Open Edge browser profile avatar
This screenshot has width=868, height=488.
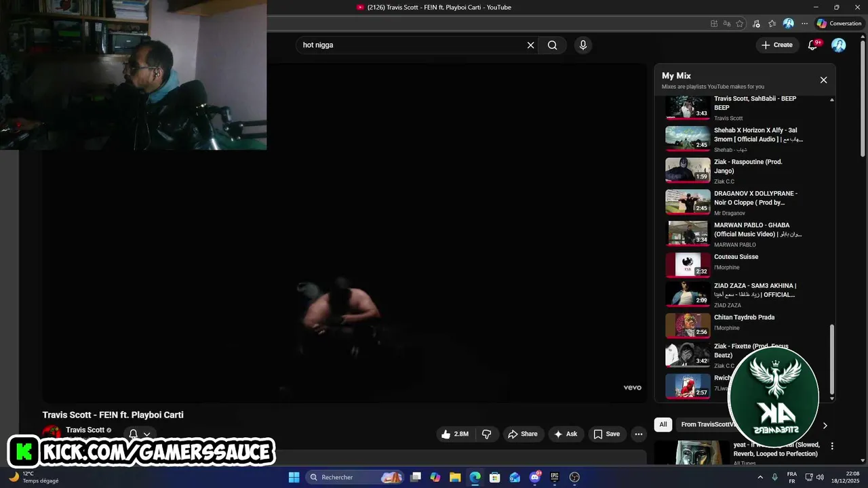[x=788, y=24]
